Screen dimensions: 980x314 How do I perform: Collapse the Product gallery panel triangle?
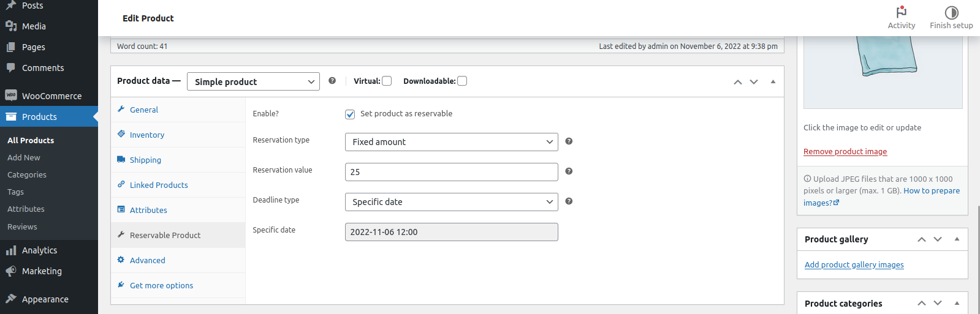pyautogui.click(x=957, y=239)
